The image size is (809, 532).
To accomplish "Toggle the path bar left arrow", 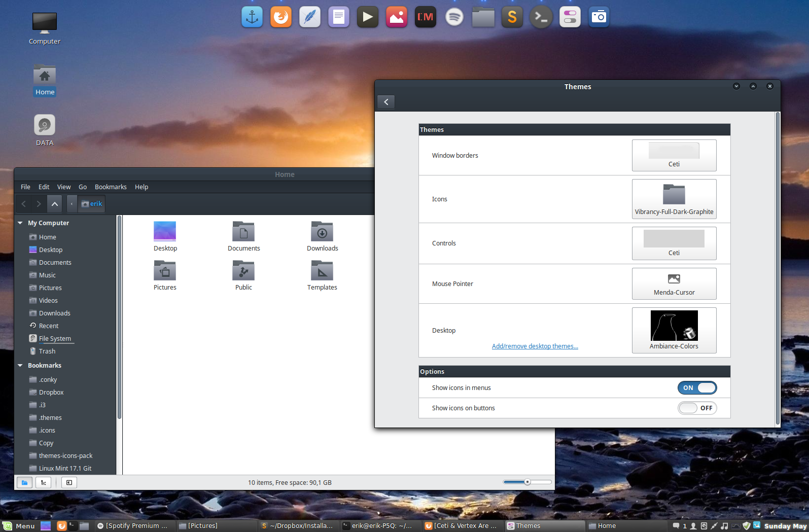I will click(x=72, y=204).
